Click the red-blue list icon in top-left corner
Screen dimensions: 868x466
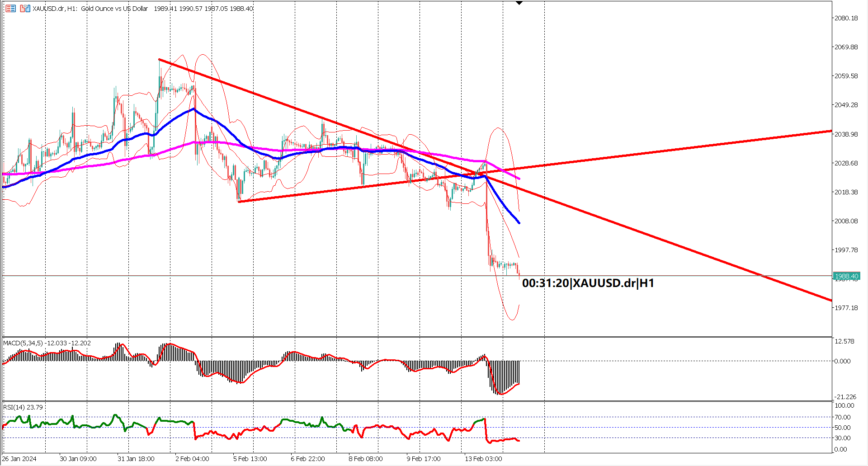[x=10, y=8]
